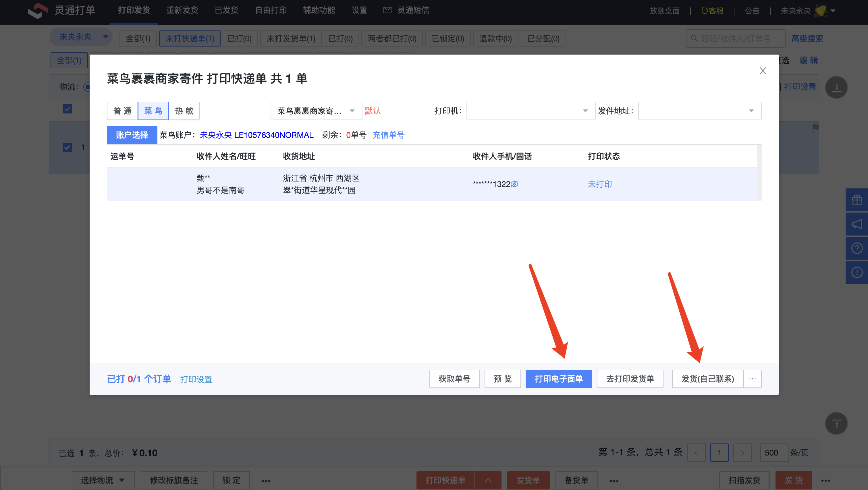Reveal hidden phone number via eye icon
The height and width of the screenshot is (490, 868).
pyautogui.click(x=514, y=184)
